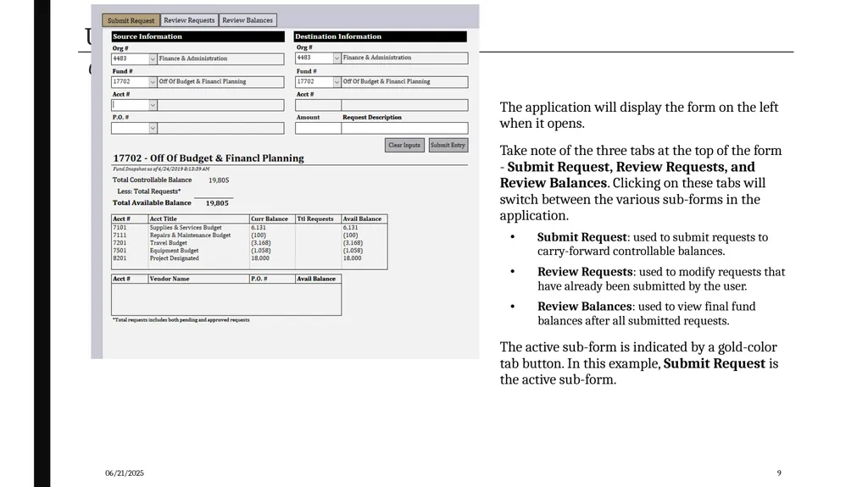Screen dimensions: 868x487
Task: Expand the Destination Org # dropdown
Action: pyautogui.click(x=337, y=58)
